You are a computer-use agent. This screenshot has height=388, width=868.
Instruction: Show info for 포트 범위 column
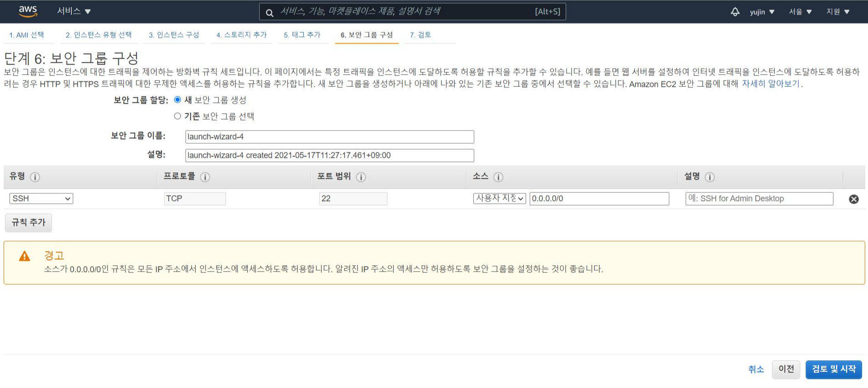pyautogui.click(x=361, y=177)
